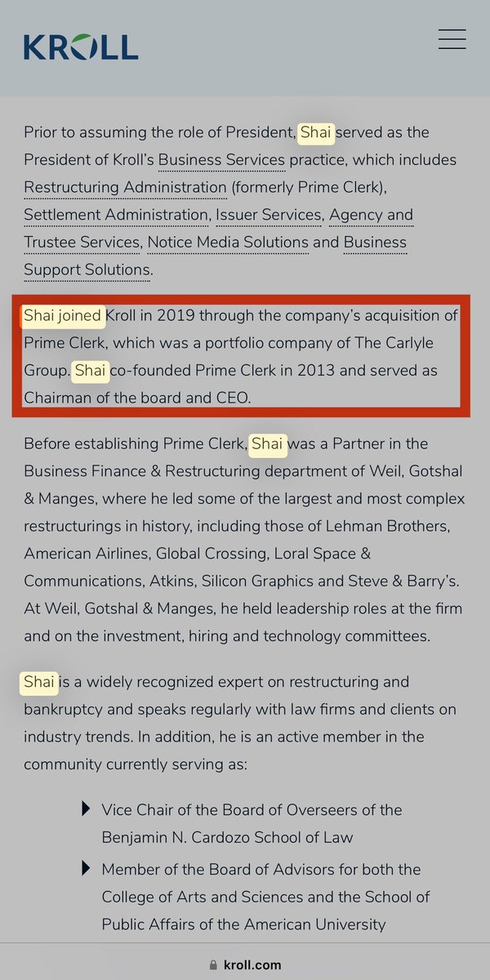Click the Kroll logo
Image resolution: width=490 pixels, height=980 pixels.
(x=81, y=46)
